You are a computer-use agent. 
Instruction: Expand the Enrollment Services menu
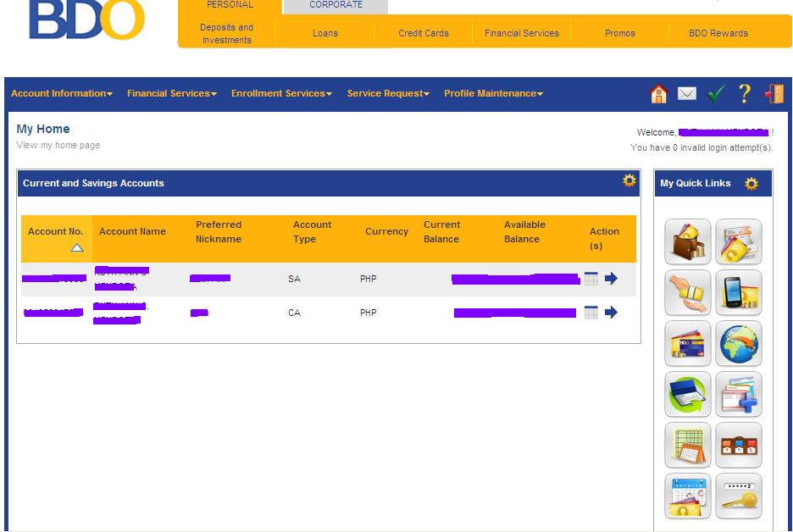pos(281,93)
